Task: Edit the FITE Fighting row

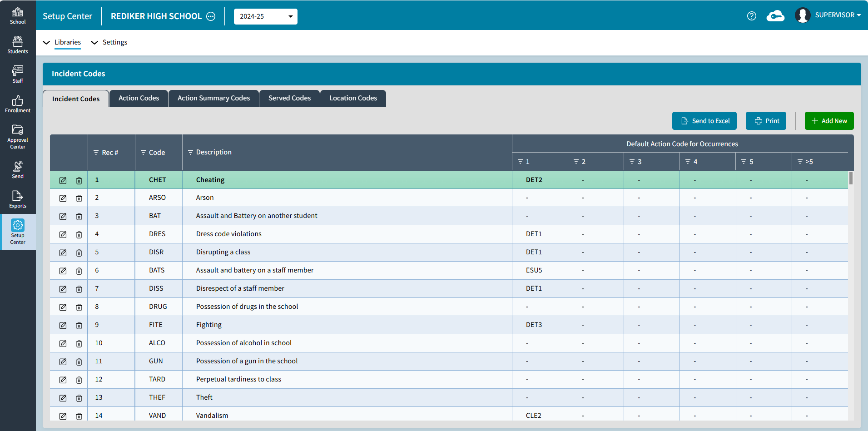Action: point(63,325)
